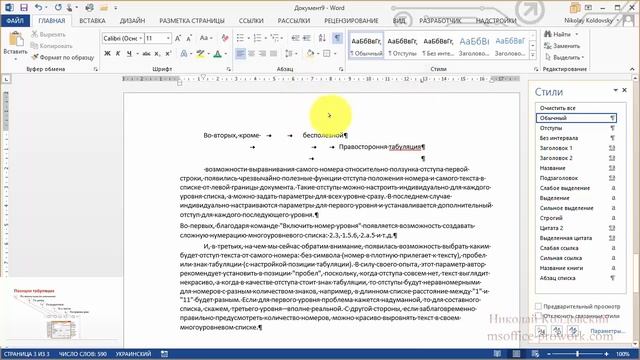
Task: Center align text button
Action: coord(251,53)
